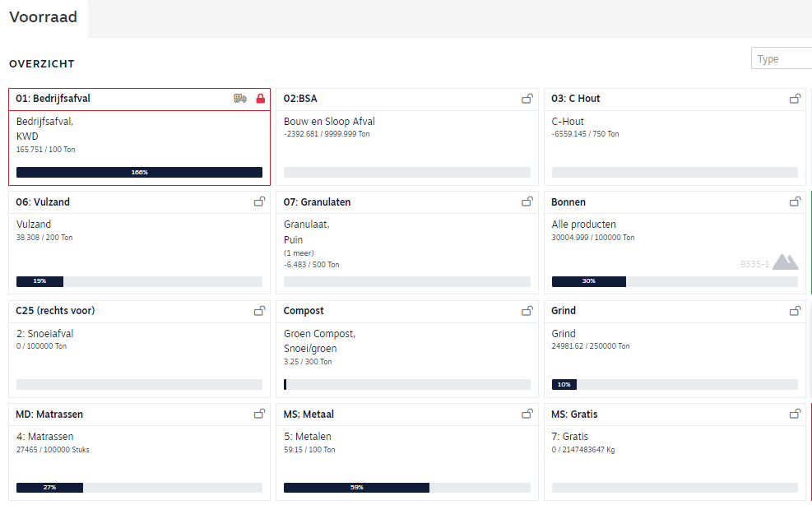
Task: Toggle the lock on MS; Metaal card
Action: (527, 414)
